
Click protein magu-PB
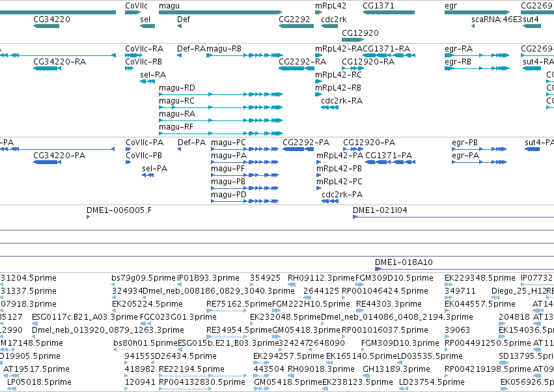[x=229, y=182]
